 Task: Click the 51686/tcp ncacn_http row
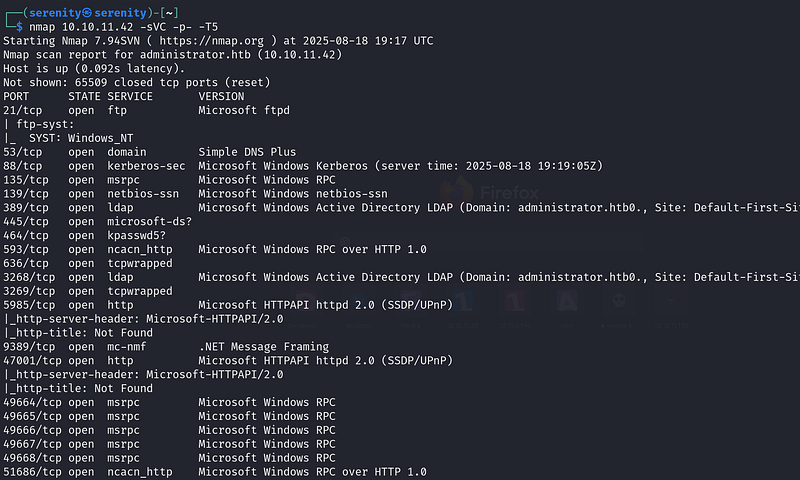click(215, 472)
